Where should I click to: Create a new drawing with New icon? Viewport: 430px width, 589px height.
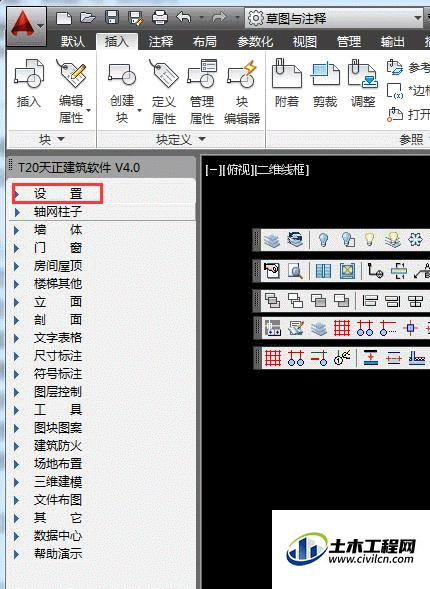coord(64,18)
